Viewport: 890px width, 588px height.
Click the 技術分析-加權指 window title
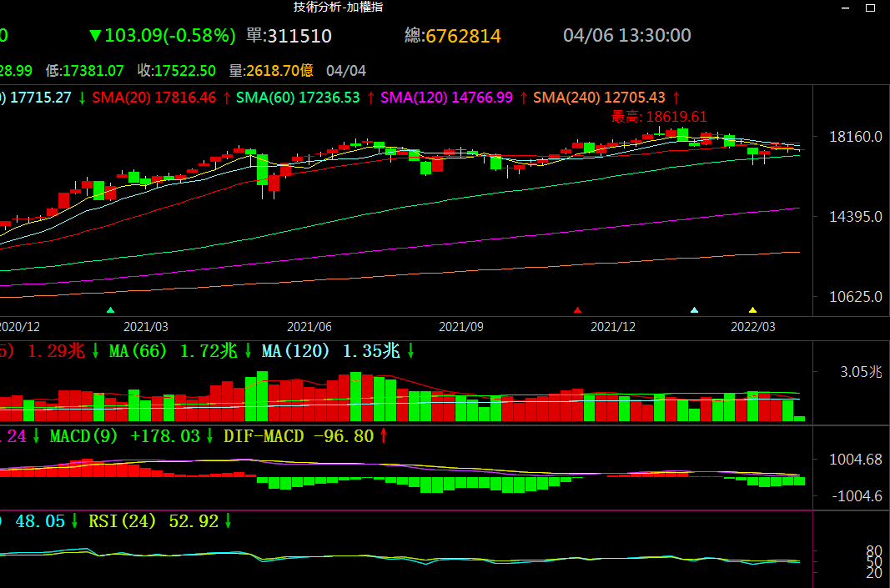click(x=338, y=7)
